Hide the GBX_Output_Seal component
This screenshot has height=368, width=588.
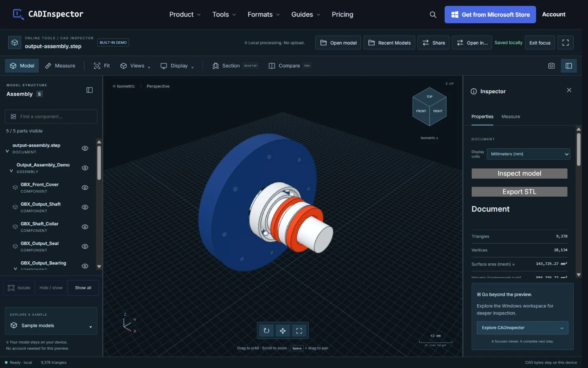point(85,247)
